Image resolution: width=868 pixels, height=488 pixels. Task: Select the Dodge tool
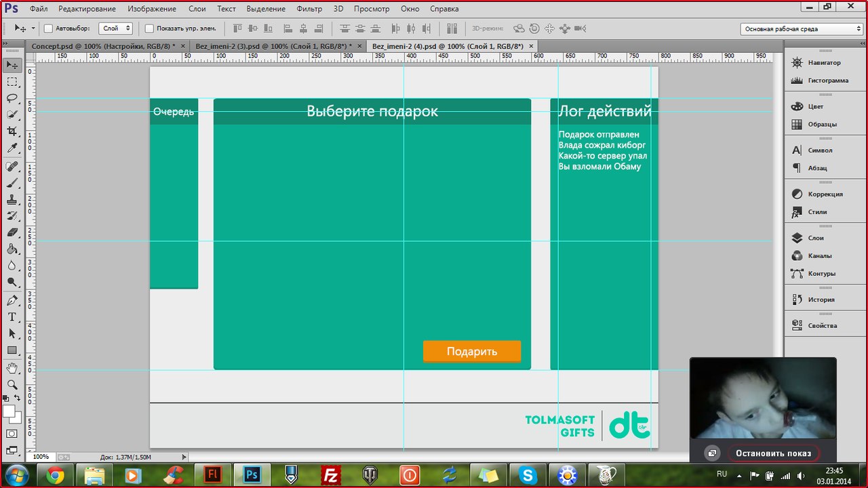pos(12,283)
